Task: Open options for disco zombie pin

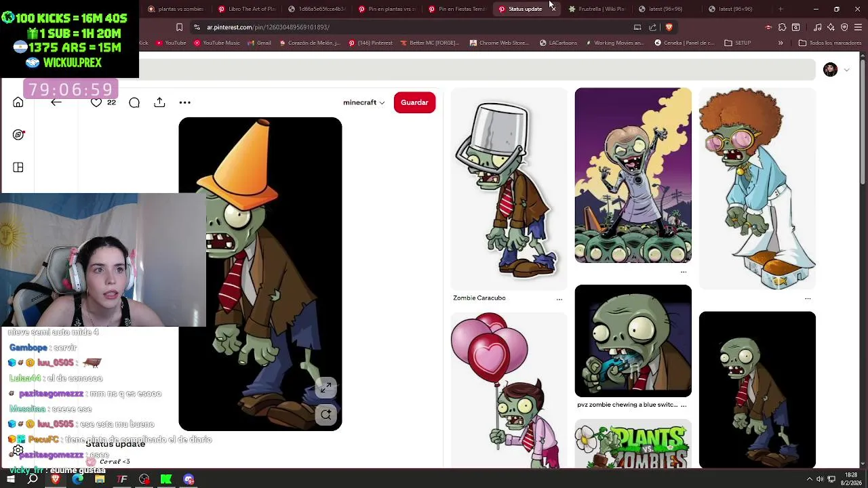Action: click(808, 298)
